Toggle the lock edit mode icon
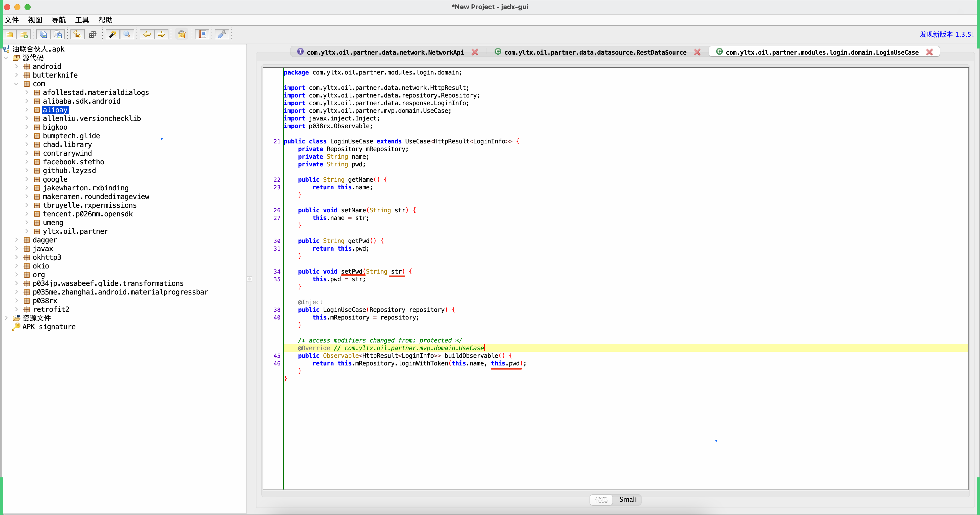This screenshot has height=515, width=980. pos(181,34)
